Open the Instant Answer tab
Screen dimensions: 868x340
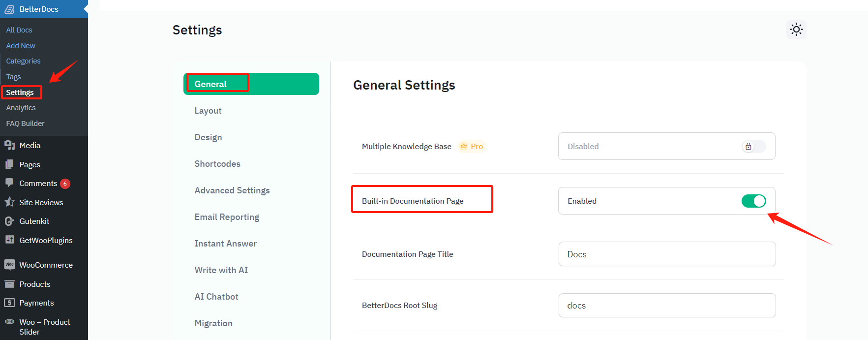[226, 244]
